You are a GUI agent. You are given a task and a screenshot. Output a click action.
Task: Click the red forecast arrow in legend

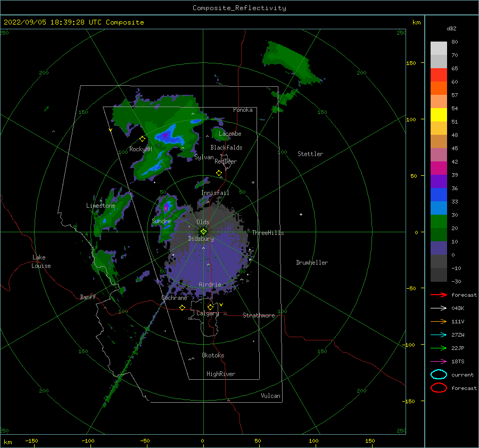[x=439, y=295]
